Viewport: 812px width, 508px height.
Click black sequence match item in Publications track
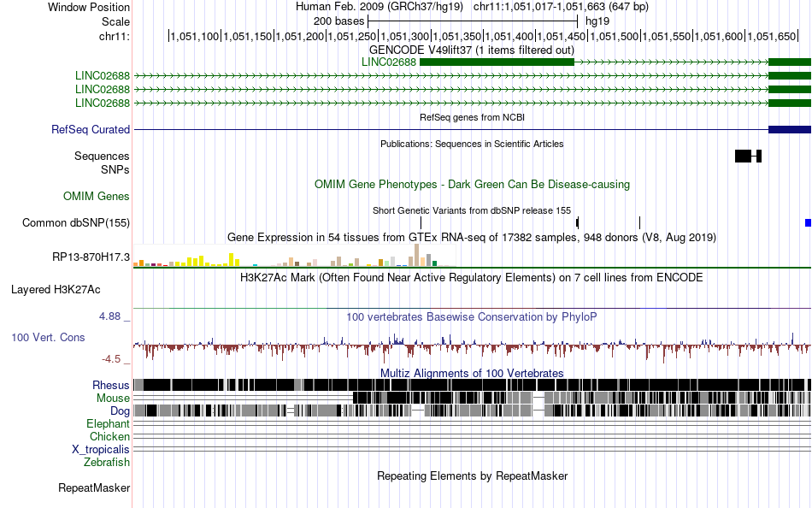point(748,156)
